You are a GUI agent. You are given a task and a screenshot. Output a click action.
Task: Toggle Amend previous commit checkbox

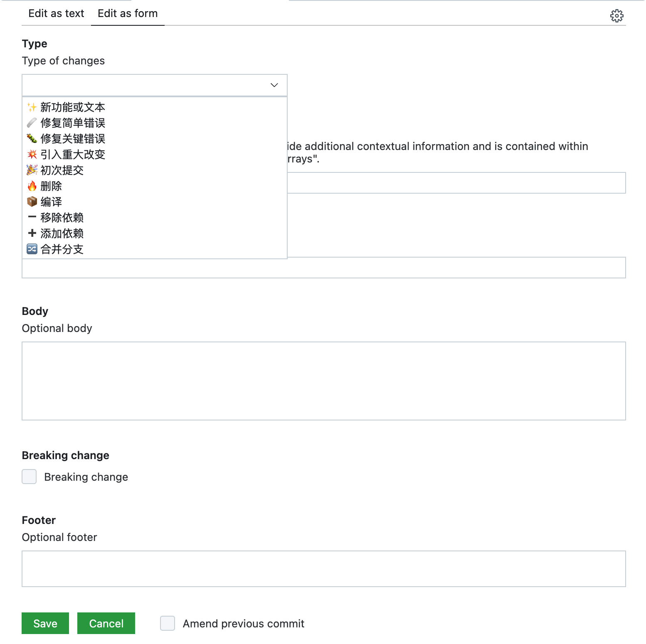(168, 623)
